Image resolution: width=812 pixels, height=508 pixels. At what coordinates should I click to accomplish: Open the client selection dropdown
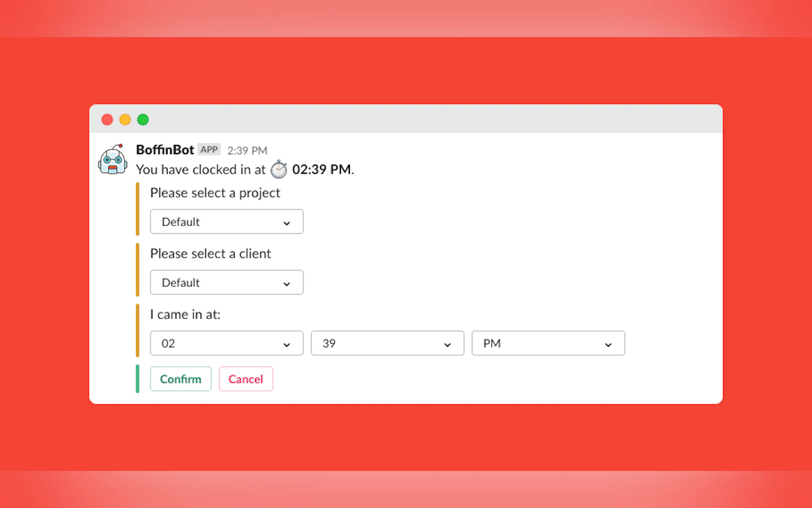coord(227,282)
